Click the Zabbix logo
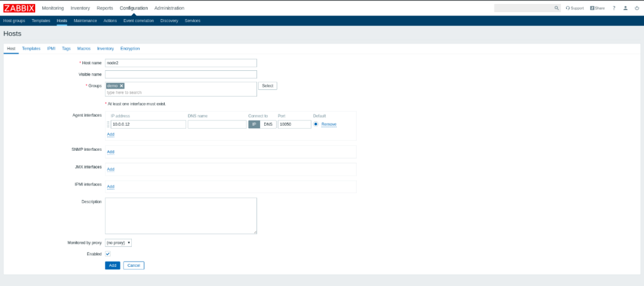Image resolution: width=644 pixels, height=286 pixels. tap(19, 8)
